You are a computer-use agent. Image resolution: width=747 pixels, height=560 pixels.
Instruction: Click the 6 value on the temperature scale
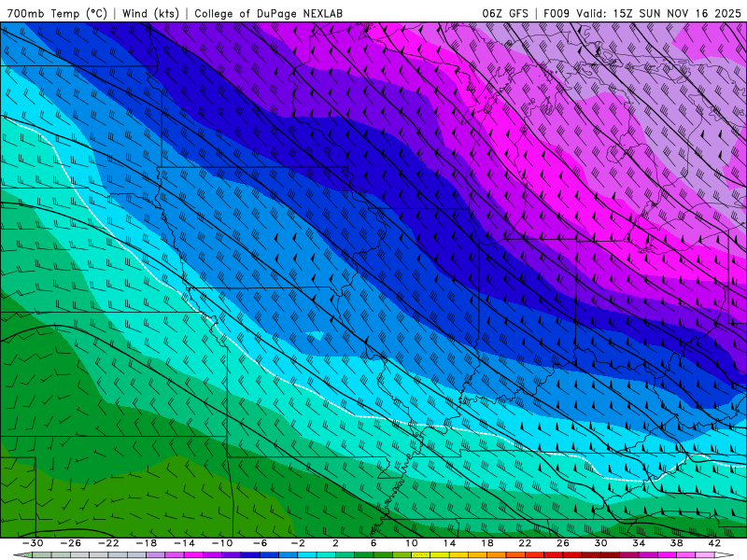pos(373,543)
